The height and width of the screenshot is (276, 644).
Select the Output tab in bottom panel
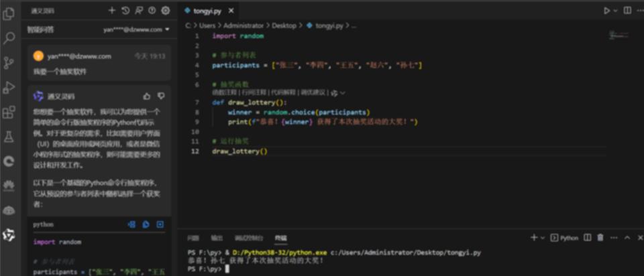pos(217,238)
